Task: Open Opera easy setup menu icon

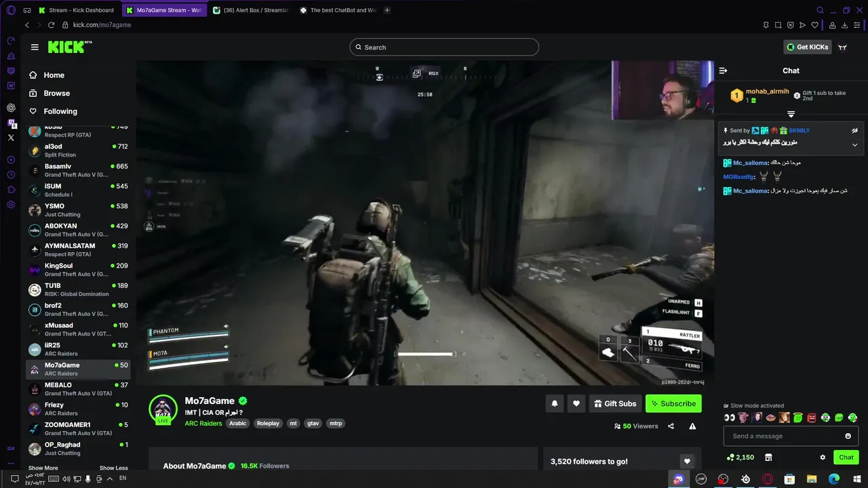Action: click(x=858, y=25)
